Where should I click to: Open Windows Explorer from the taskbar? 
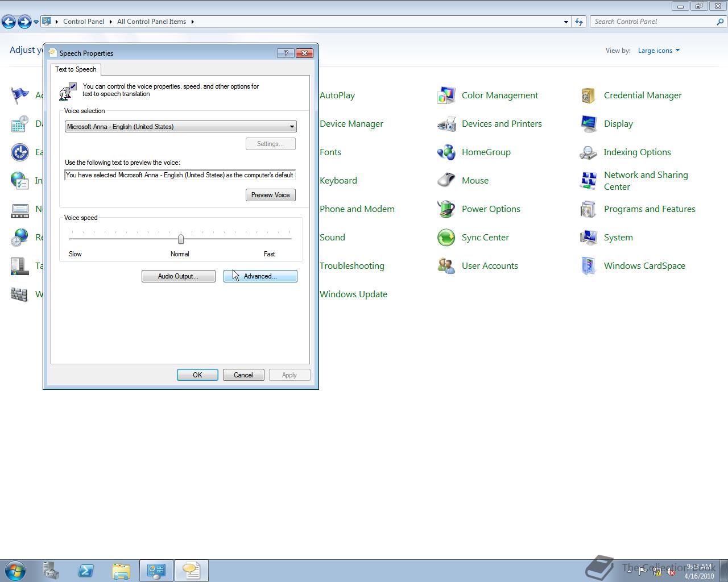121,571
